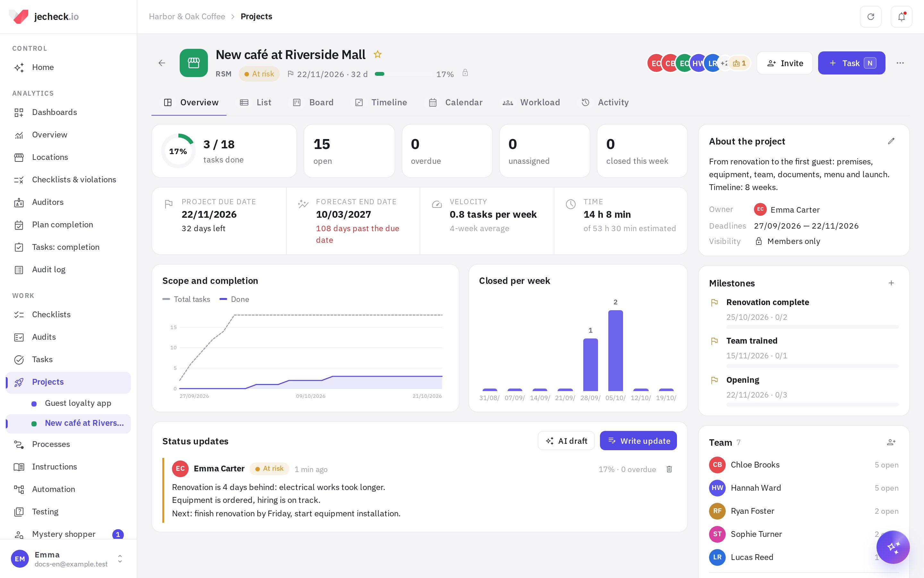924x578 pixels.
Task: Click the Invite button
Action: coord(785,63)
